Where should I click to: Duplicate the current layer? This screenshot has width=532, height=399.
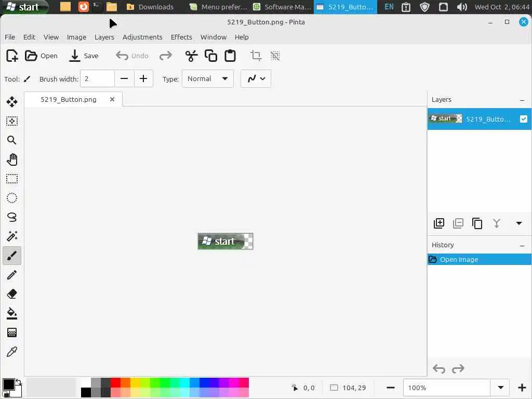pyautogui.click(x=477, y=223)
